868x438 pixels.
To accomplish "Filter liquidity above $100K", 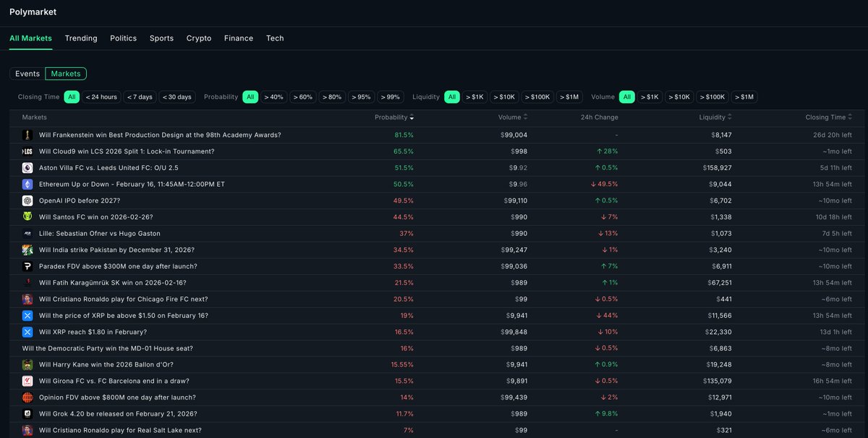I will pyautogui.click(x=537, y=97).
